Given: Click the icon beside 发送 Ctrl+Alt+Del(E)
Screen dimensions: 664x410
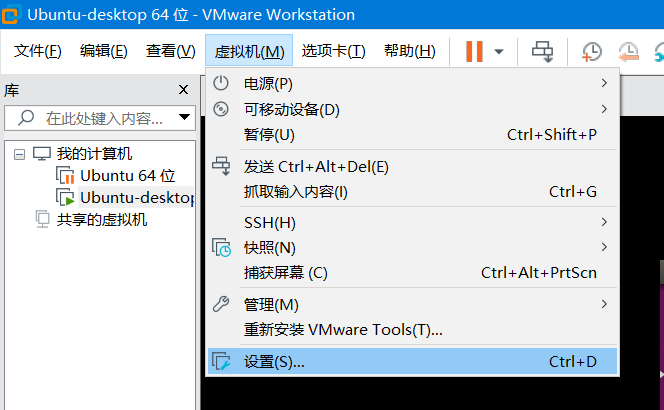Looking at the screenshot, I should click(221, 166).
